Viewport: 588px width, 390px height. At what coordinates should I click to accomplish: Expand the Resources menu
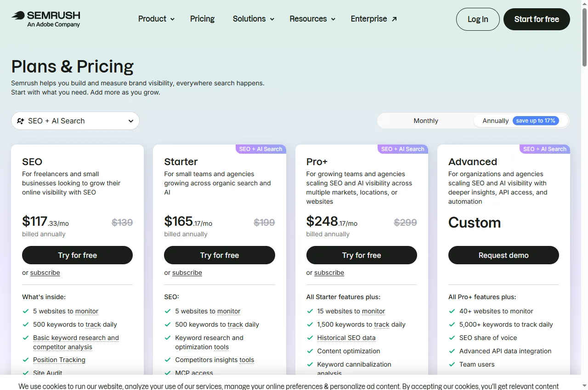(x=312, y=19)
